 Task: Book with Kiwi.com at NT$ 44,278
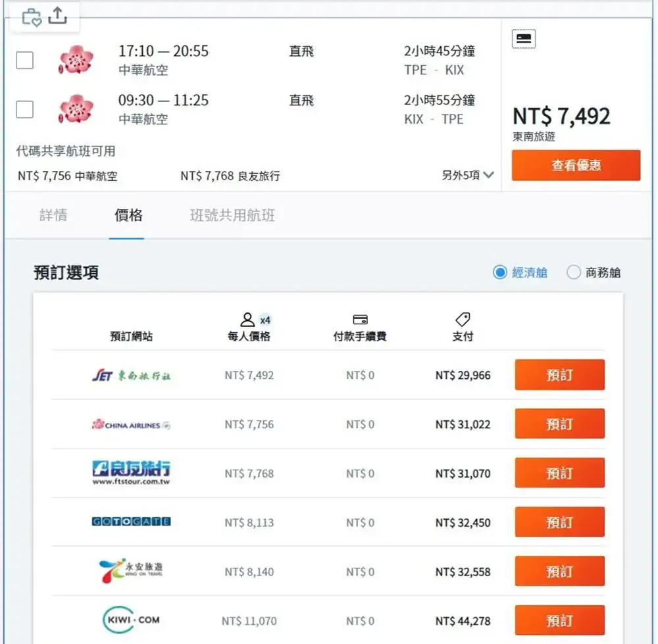click(560, 620)
